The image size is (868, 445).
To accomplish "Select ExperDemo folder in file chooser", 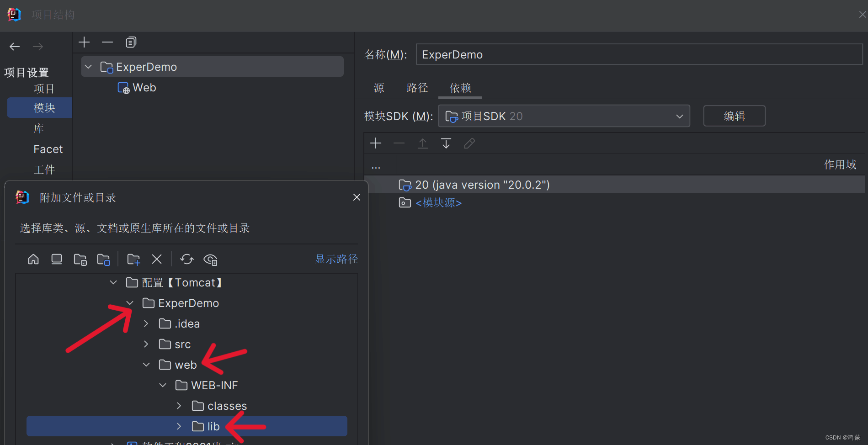I will pos(181,303).
